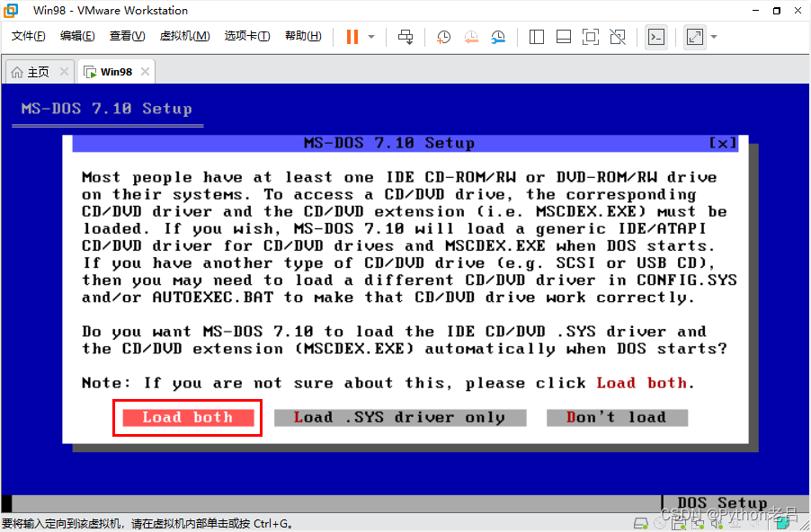Open the 编辑(E) menu
The image size is (811, 532).
77,36
